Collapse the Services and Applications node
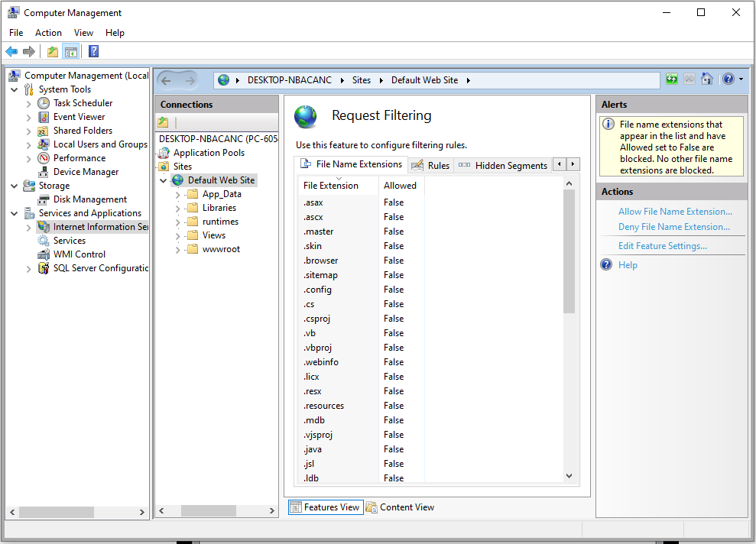The height and width of the screenshot is (544, 756). click(15, 213)
